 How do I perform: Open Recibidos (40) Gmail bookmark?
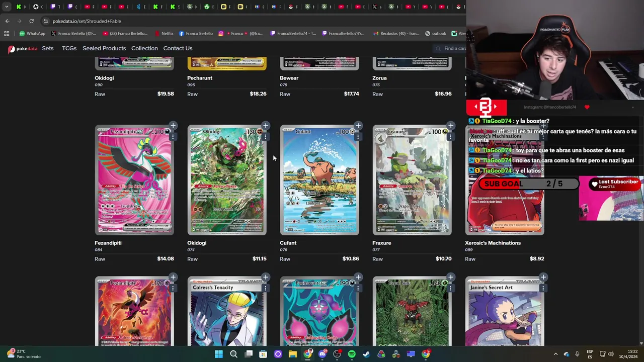click(x=396, y=34)
